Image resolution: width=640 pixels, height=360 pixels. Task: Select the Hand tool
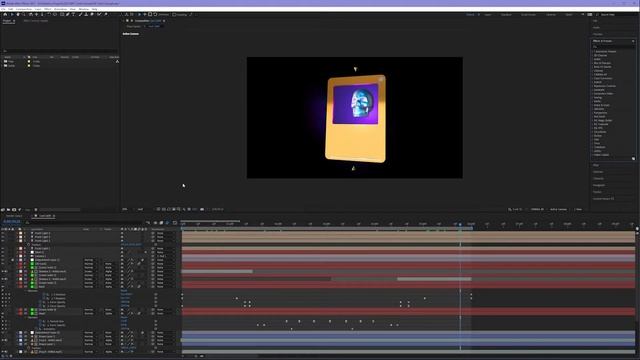pos(18,14)
